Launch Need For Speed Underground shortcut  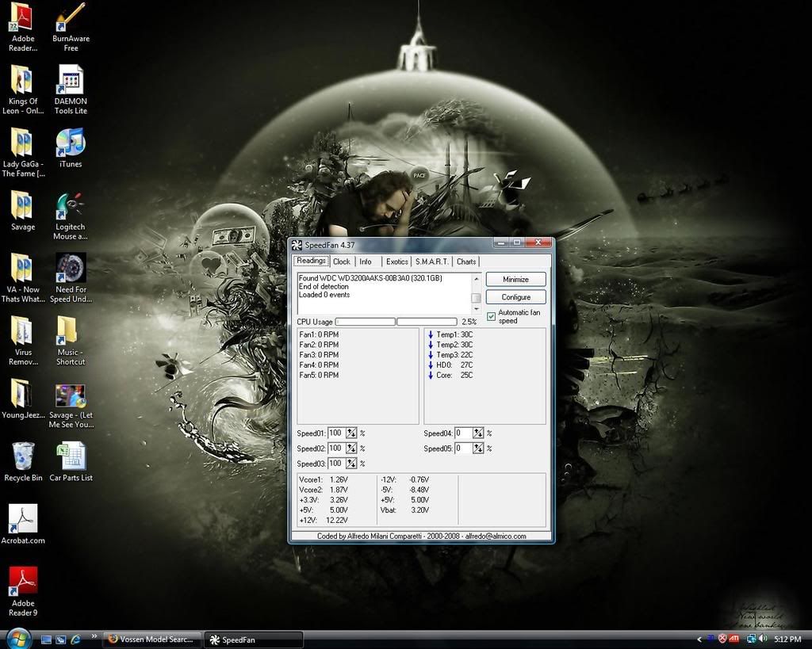click(71, 278)
